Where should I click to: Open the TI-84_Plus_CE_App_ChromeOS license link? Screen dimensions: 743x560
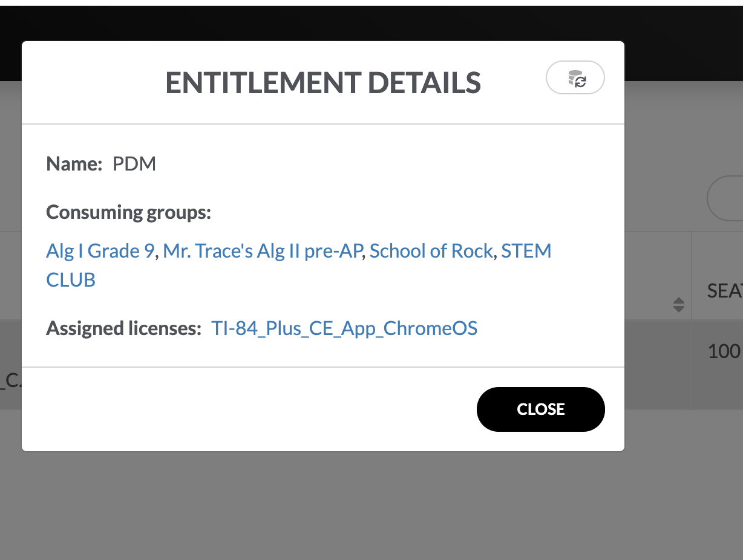tap(344, 328)
